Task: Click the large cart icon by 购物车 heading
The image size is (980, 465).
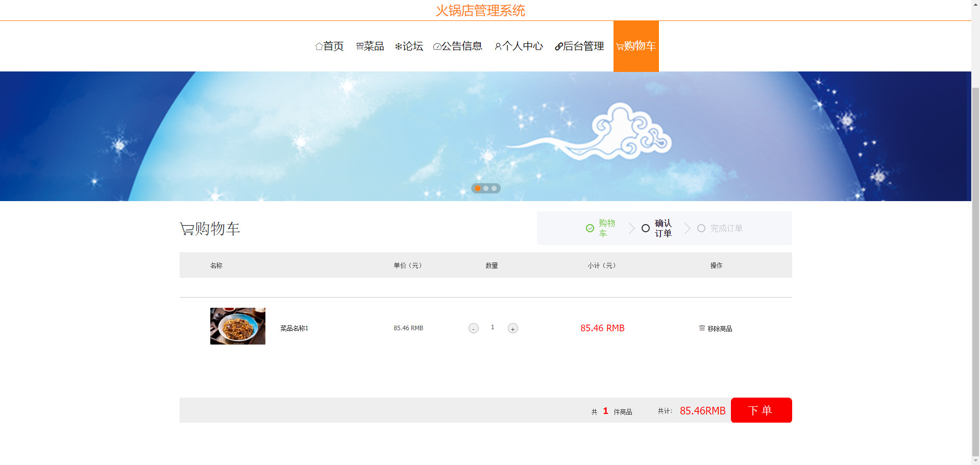Action: coord(187,229)
